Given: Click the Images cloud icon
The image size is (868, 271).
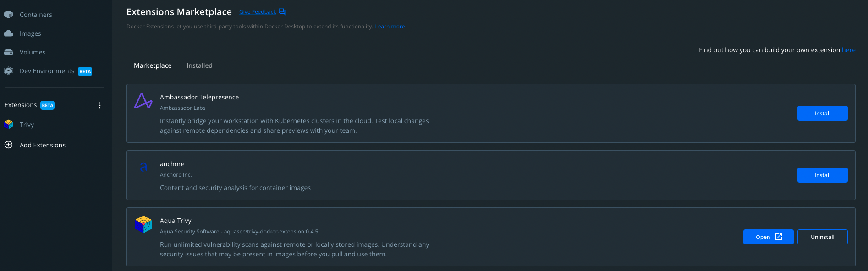Looking at the screenshot, I should [8, 33].
